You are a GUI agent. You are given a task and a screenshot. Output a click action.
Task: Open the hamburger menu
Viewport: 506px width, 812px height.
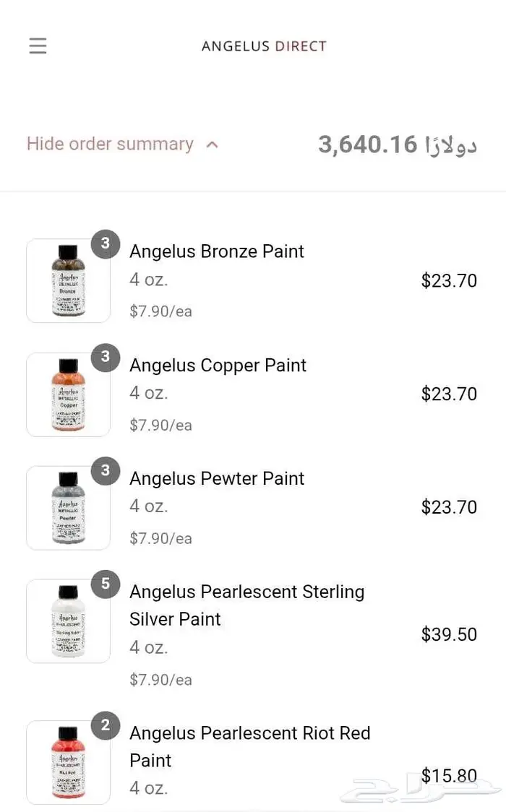click(x=38, y=46)
